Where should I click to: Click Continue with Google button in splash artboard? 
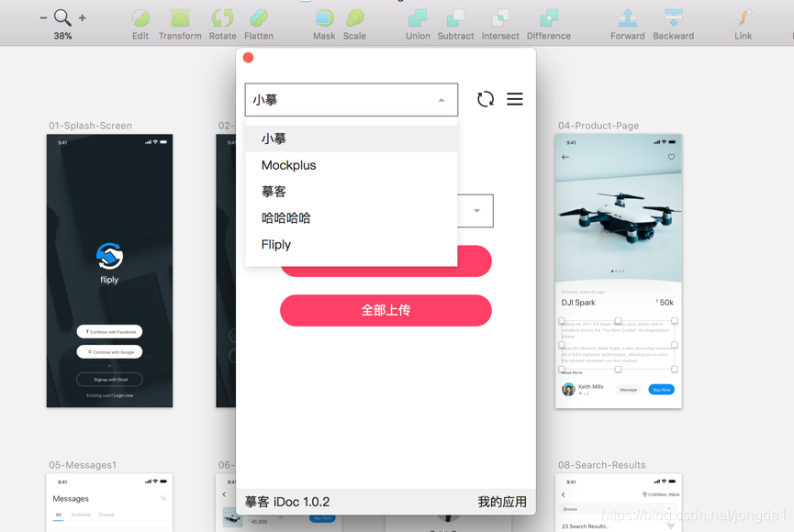click(109, 352)
